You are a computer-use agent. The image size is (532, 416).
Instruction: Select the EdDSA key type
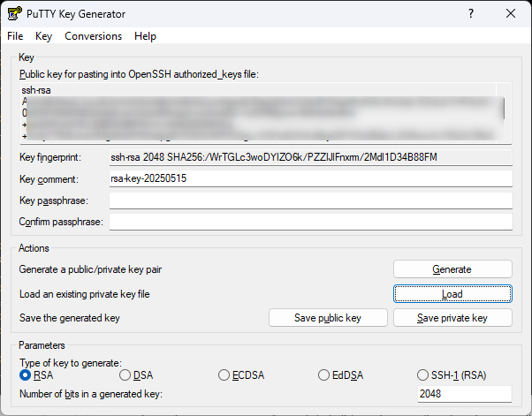tap(341, 375)
